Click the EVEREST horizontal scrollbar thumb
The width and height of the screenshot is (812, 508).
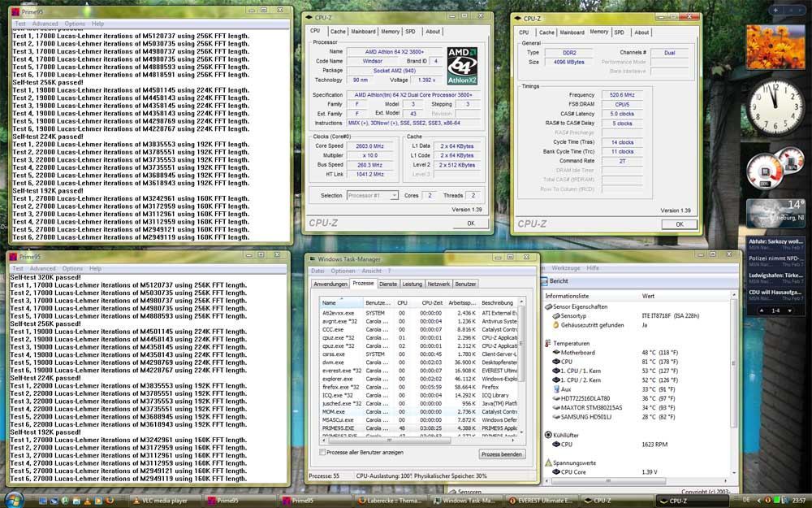point(608,480)
